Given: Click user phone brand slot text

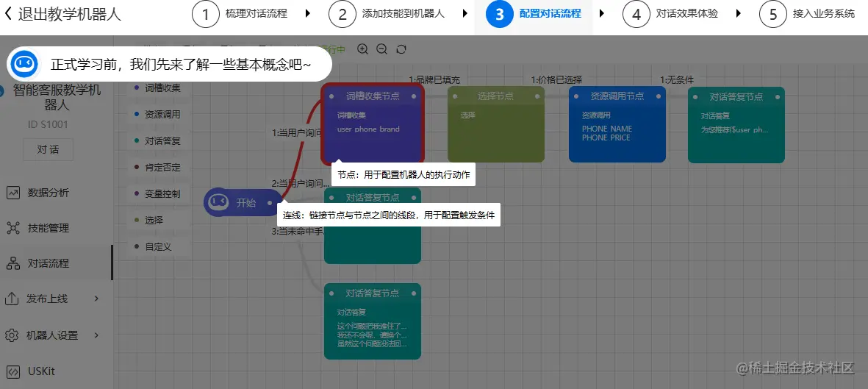Looking at the screenshot, I should (x=368, y=129).
